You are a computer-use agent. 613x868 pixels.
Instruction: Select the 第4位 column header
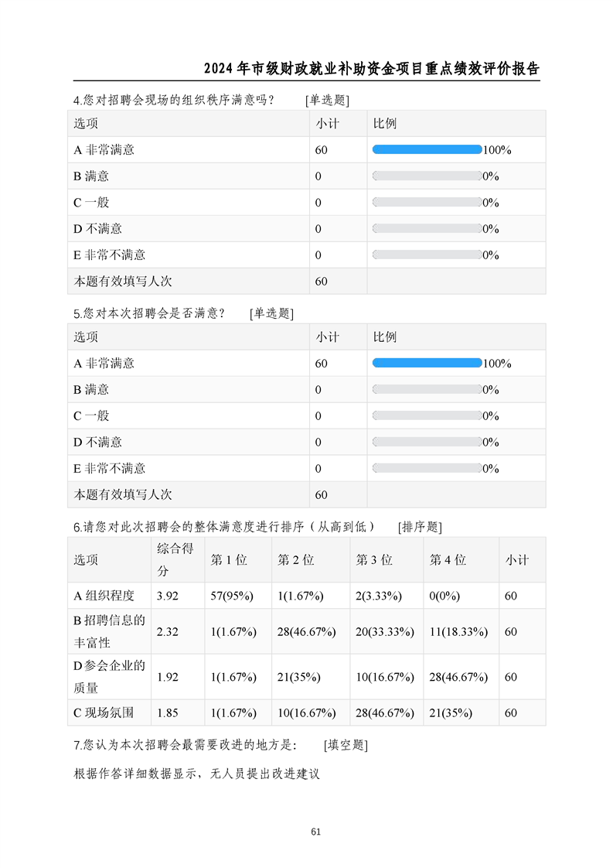(x=448, y=559)
